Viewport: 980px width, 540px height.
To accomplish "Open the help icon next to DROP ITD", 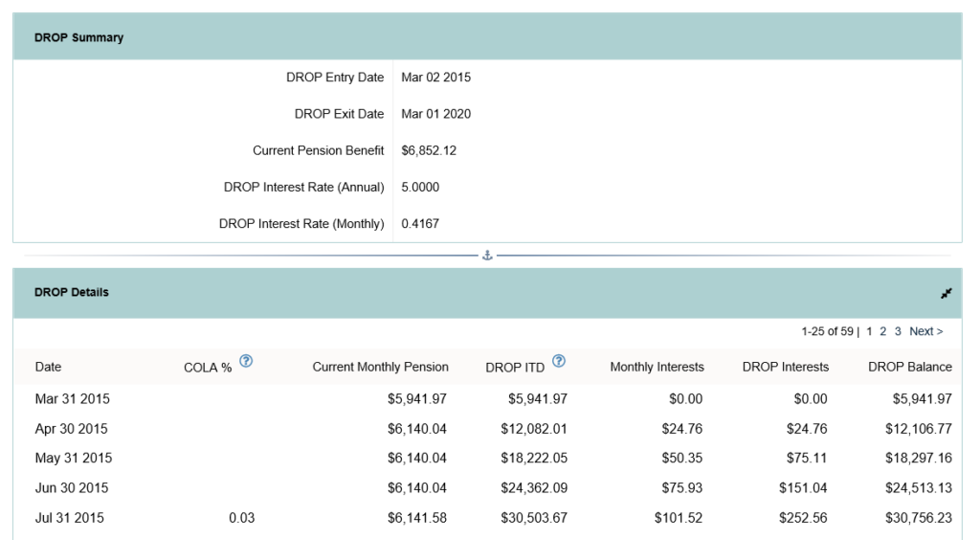I will click(559, 362).
